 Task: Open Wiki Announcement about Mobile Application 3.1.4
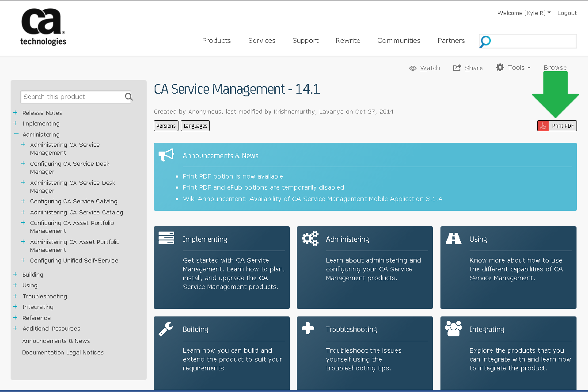point(313,199)
